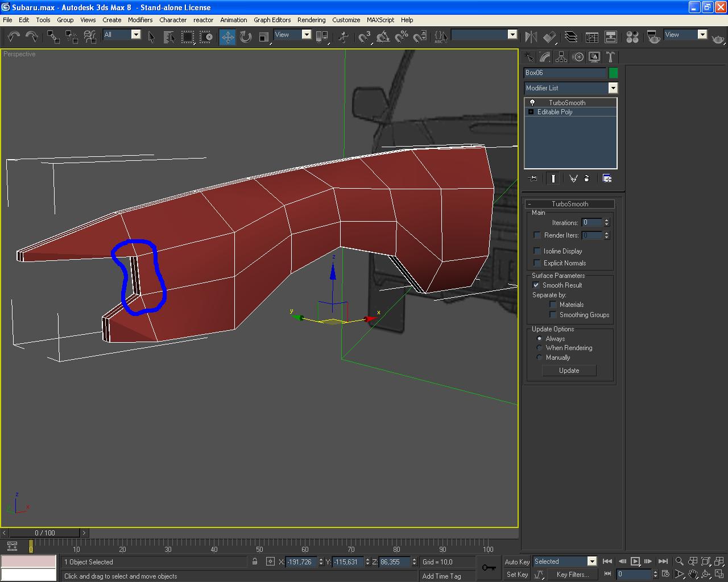Viewport: 728px width, 582px height.
Task: Uncheck the Smooth Result checkbox
Action: point(536,285)
